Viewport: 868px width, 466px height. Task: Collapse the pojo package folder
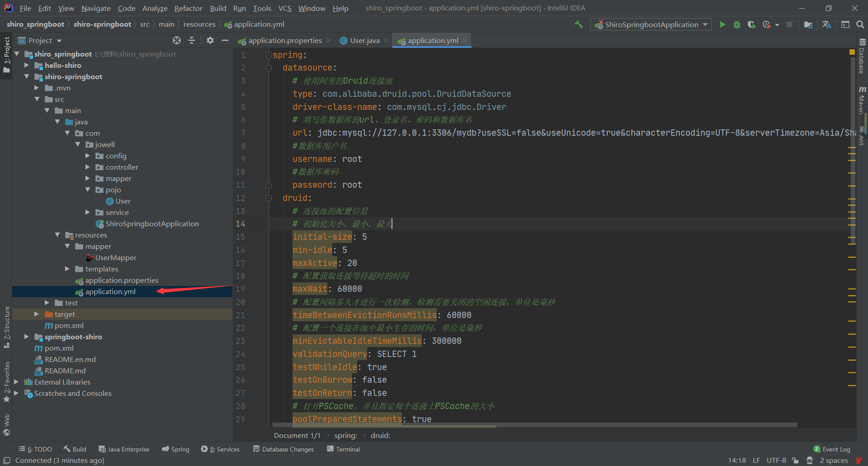point(88,190)
